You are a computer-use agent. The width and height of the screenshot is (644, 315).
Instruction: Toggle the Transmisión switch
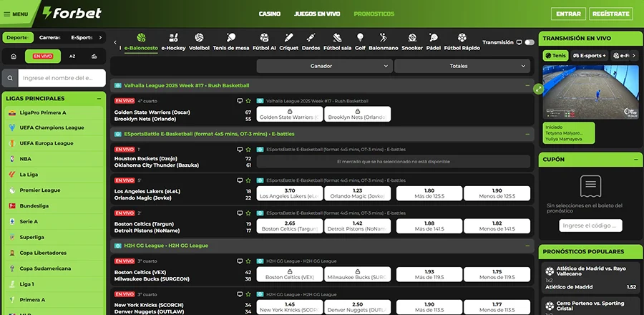pos(530,42)
